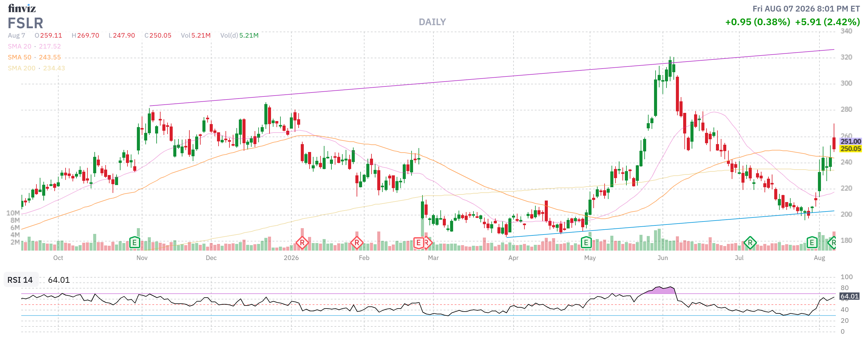Click the low price 247.90
Image resolution: width=868 pixels, height=341 pixels.
coord(124,35)
